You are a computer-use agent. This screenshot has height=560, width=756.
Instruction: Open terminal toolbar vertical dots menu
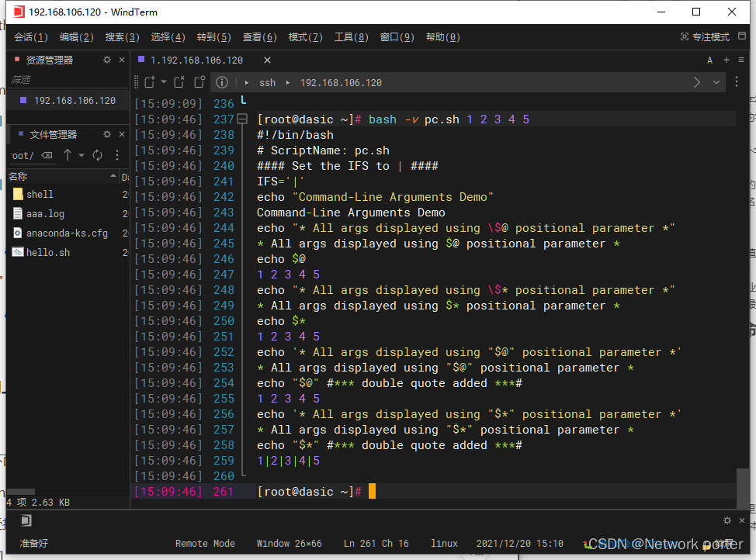737,82
